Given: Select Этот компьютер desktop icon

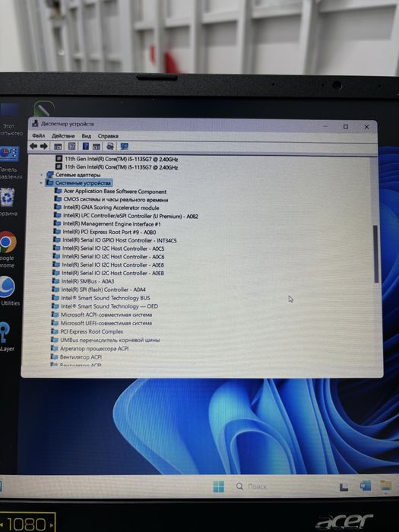Looking at the screenshot, I should pyautogui.click(x=9, y=119).
